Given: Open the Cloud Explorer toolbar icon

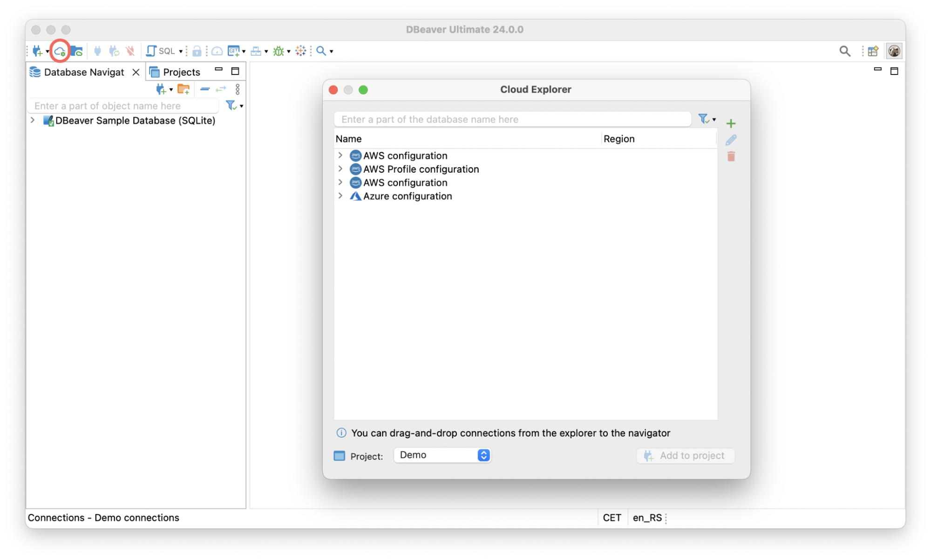Looking at the screenshot, I should [x=59, y=51].
